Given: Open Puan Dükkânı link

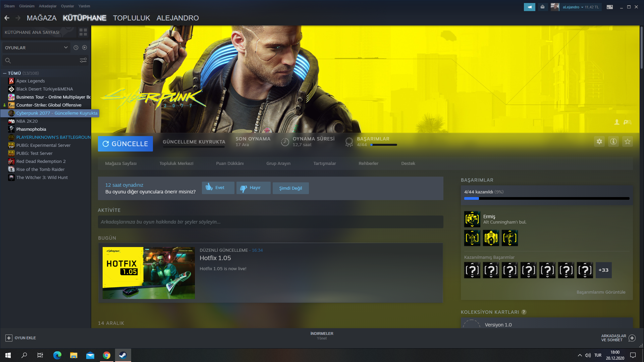Looking at the screenshot, I should (x=230, y=163).
